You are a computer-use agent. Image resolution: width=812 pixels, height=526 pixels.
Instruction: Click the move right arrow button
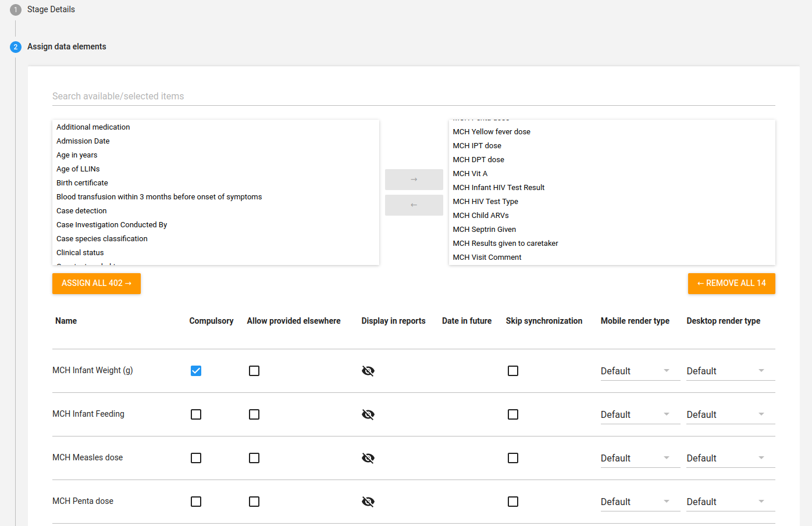(x=414, y=180)
